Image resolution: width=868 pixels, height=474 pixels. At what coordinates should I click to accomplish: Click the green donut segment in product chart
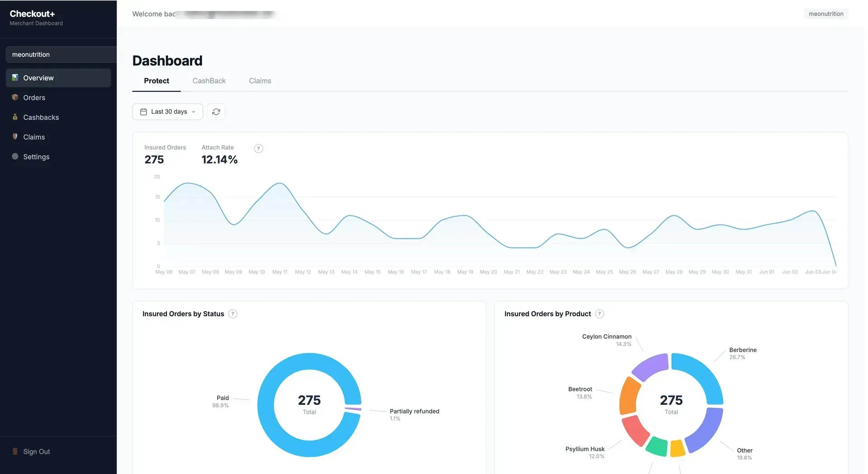click(x=657, y=447)
